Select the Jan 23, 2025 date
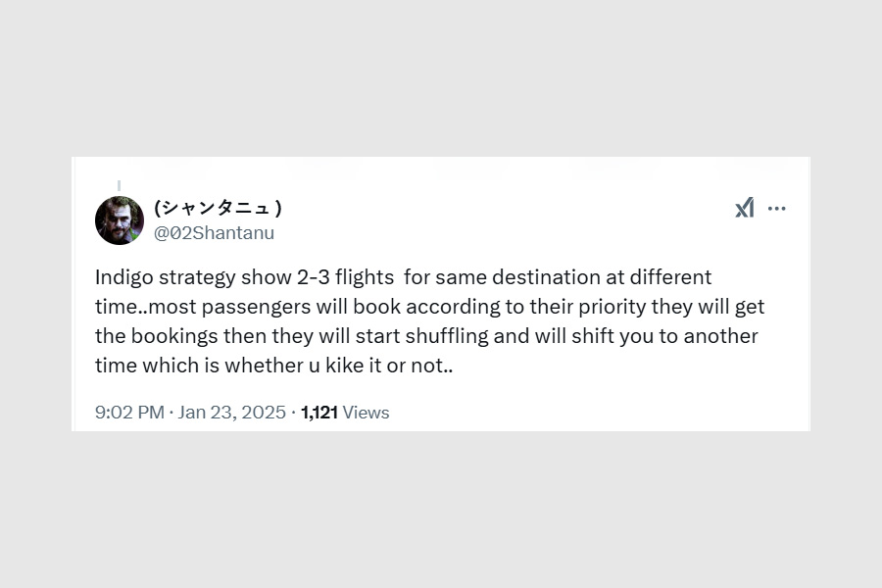 (232, 413)
